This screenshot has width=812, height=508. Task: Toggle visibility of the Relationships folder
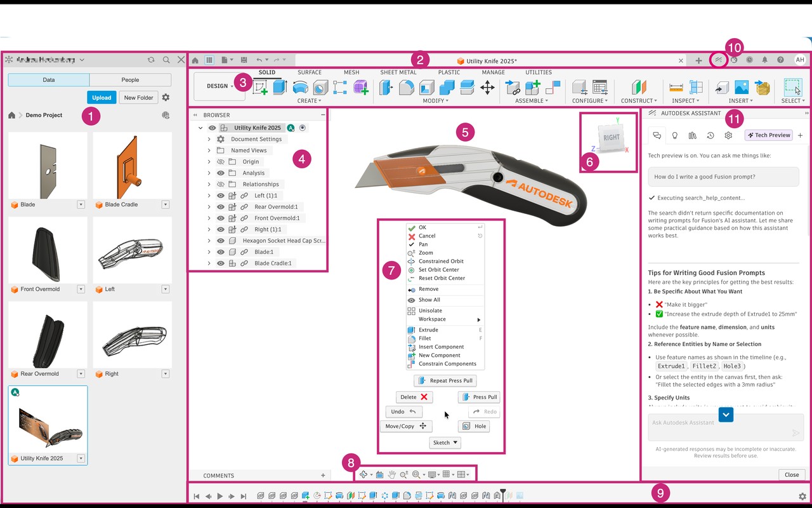click(221, 184)
